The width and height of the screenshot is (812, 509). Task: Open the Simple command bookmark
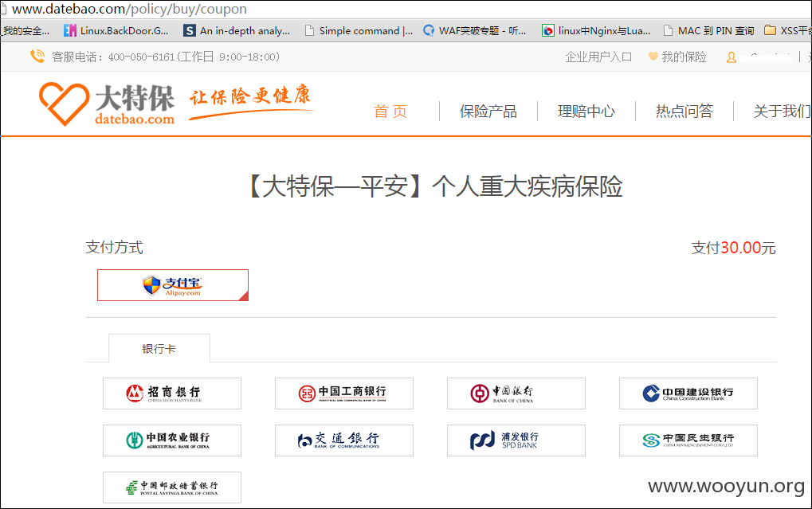click(359, 30)
